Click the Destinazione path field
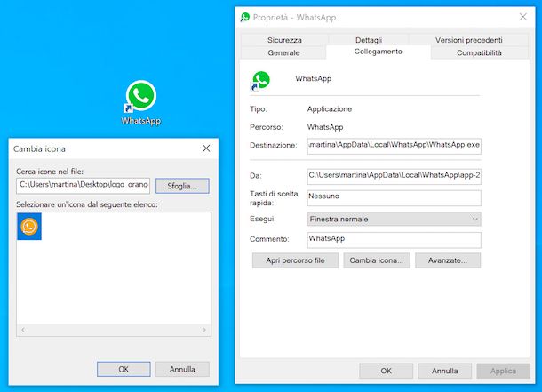The height and width of the screenshot is (392, 542). [x=394, y=146]
